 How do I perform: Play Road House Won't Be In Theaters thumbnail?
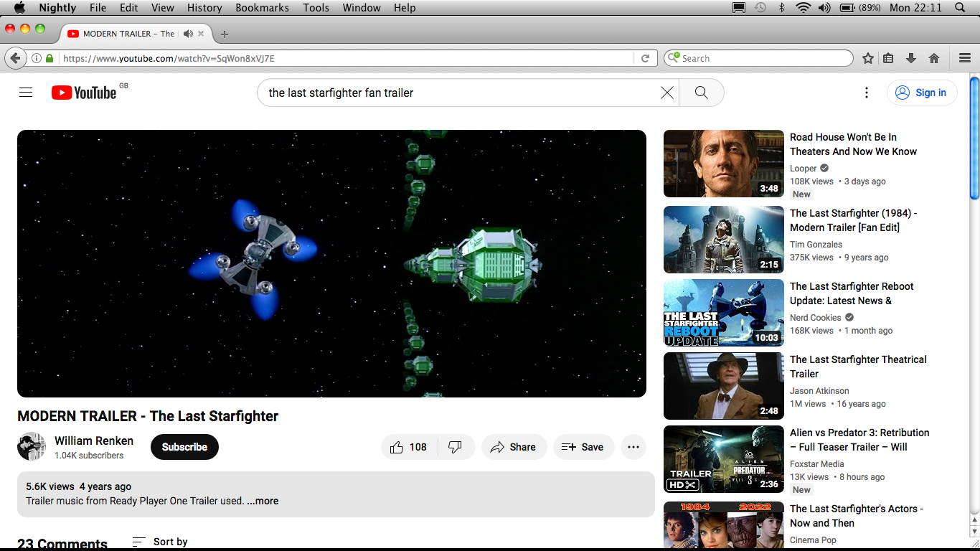coord(724,164)
